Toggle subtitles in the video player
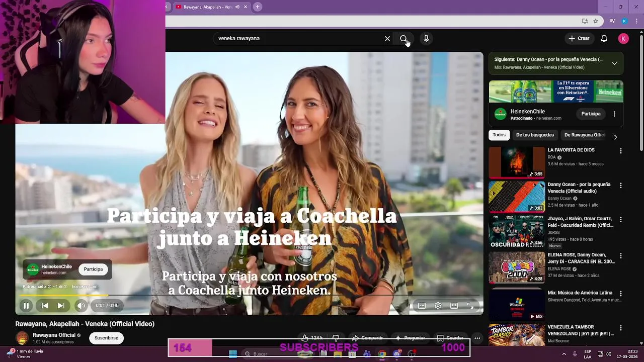The height and width of the screenshot is (362, 644). click(x=422, y=306)
